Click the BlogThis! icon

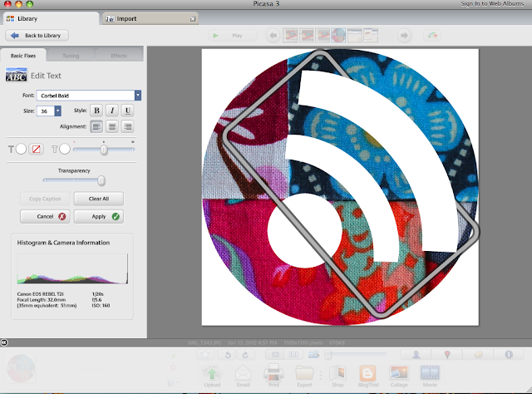point(368,376)
